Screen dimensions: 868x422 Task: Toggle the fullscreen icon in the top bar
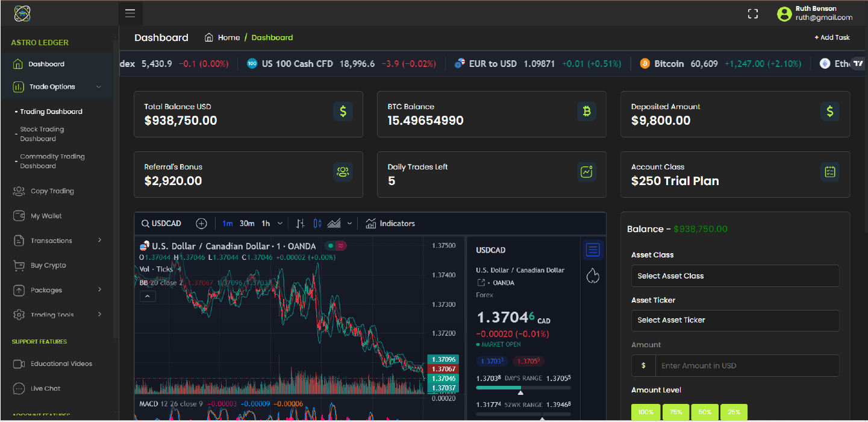point(752,14)
